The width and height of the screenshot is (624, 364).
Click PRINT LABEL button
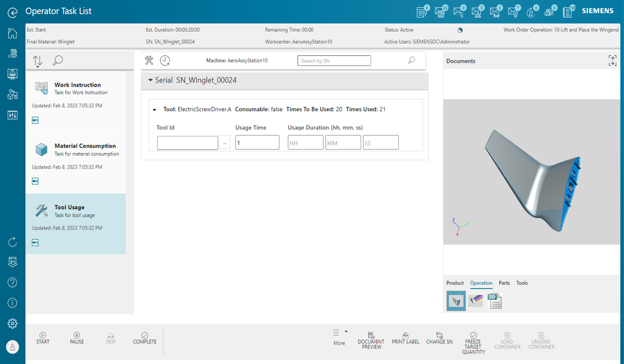click(x=405, y=338)
